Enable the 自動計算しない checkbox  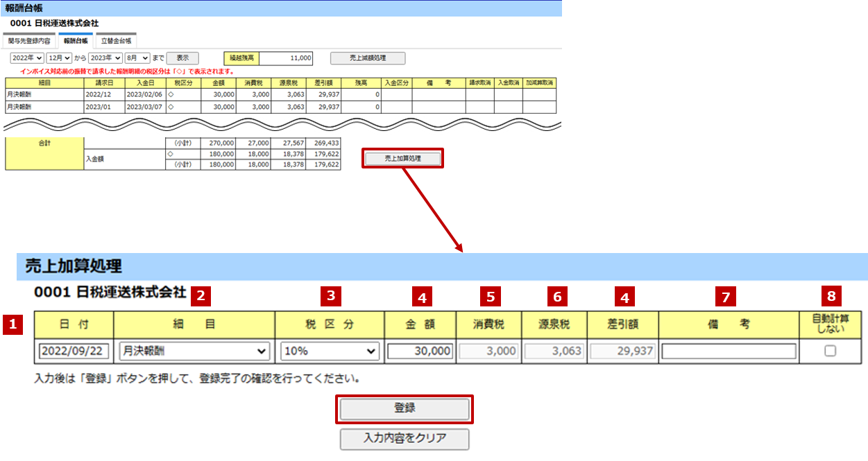point(830,351)
